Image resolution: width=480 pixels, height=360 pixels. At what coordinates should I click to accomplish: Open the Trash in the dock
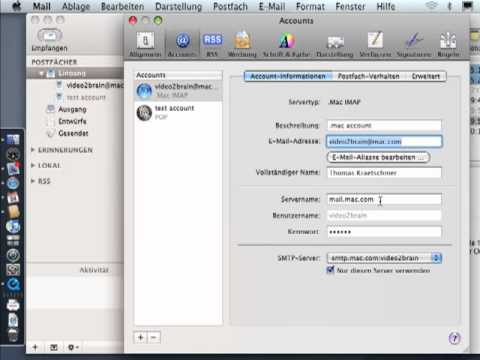tap(13, 335)
